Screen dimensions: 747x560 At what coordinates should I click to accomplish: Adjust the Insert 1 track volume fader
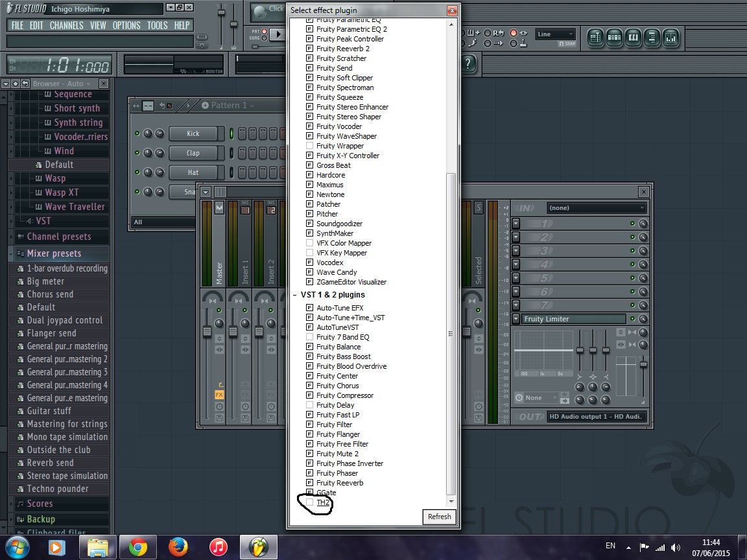coord(233,332)
